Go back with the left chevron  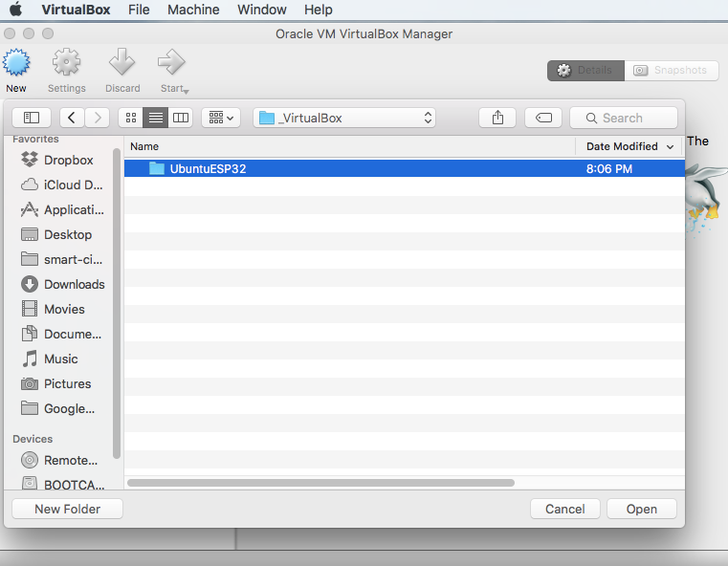point(72,118)
